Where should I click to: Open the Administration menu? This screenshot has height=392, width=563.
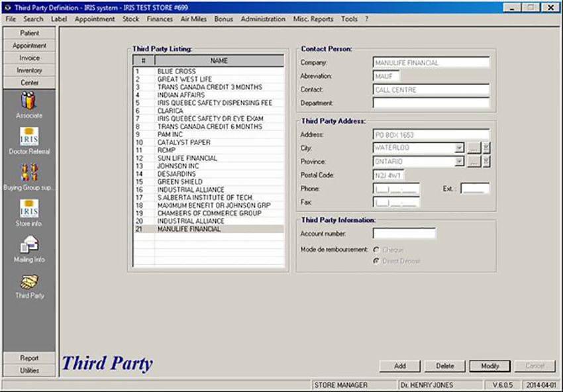pyautogui.click(x=263, y=19)
